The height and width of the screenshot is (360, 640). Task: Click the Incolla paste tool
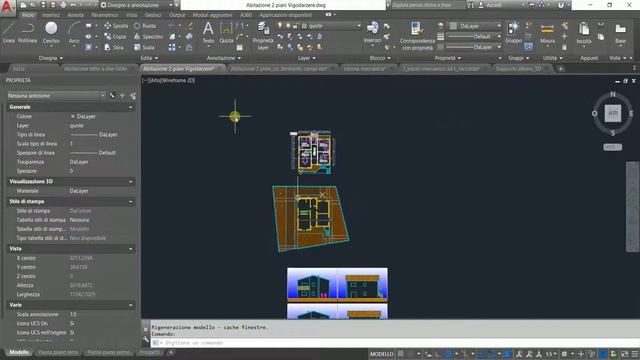[584, 33]
